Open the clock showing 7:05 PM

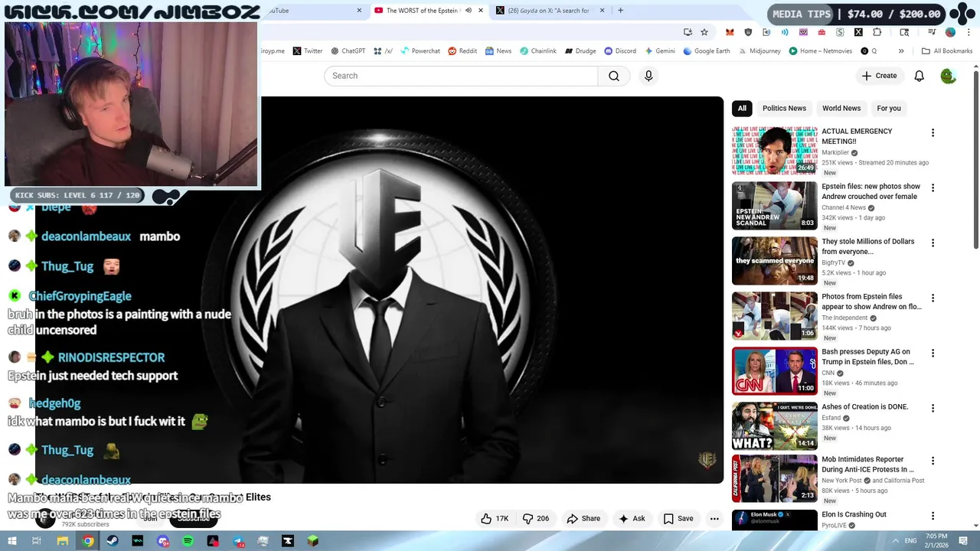[937, 541]
